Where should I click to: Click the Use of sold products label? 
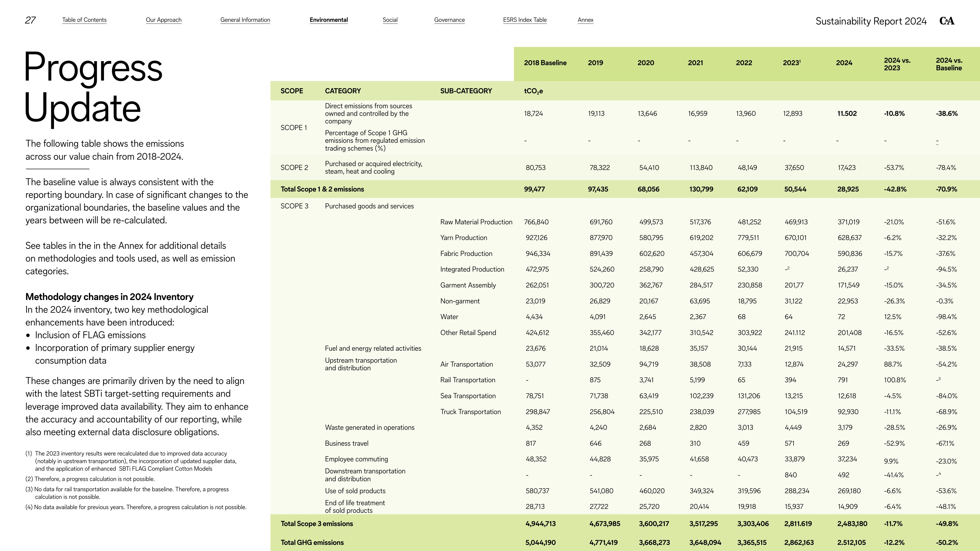[x=355, y=491]
